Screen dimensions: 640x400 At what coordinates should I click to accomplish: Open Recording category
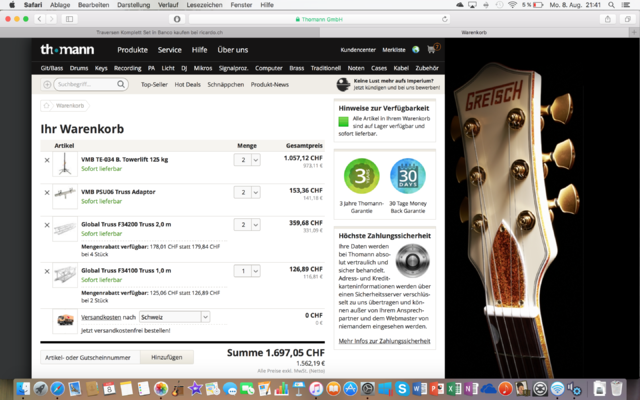click(127, 68)
